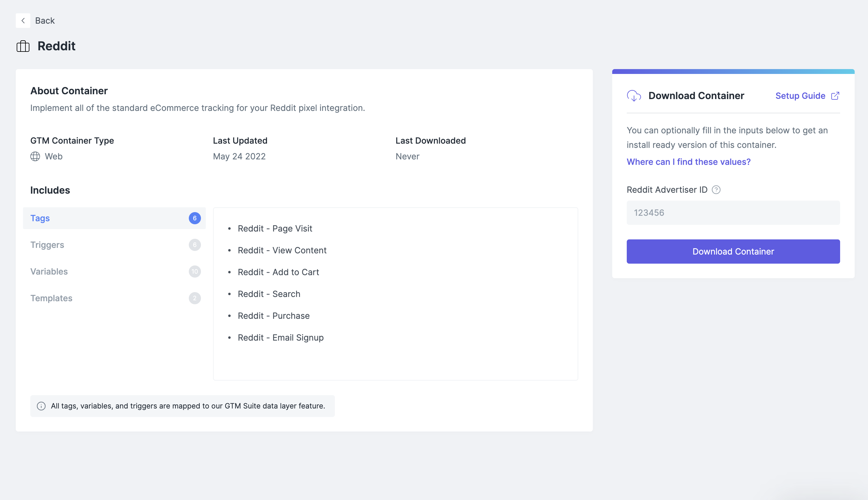Switch to the Triggers tab
The width and height of the screenshot is (868, 500).
coord(47,245)
